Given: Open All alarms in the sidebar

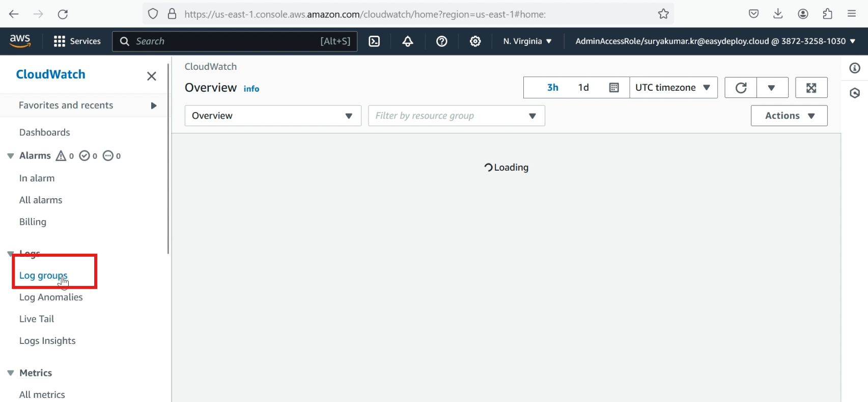Looking at the screenshot, I should pos(41,200).
